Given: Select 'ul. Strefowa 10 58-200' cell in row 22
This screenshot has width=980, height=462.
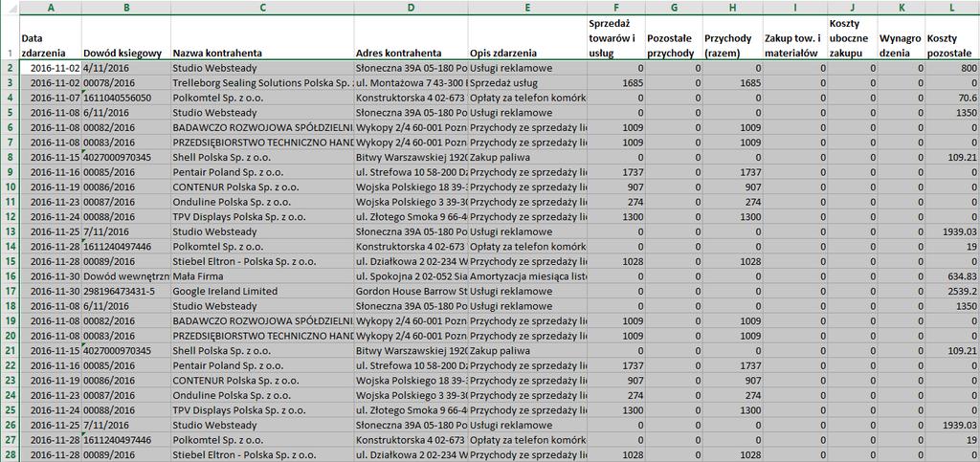Looking at the screenshot, I should click(411, 365).
